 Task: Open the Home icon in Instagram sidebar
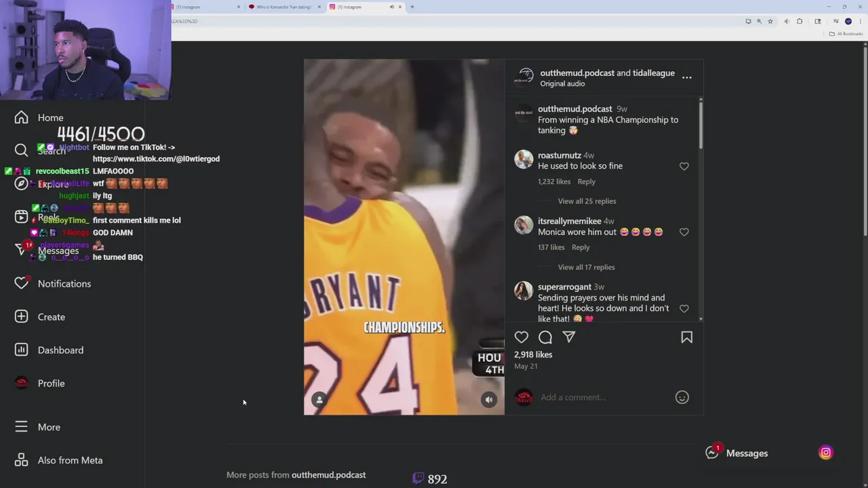click(x=22, y=117)
